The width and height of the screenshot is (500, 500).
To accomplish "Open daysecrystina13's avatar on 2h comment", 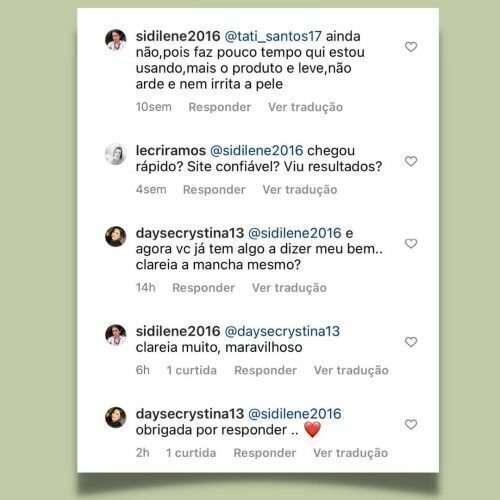I will point(116,417).
